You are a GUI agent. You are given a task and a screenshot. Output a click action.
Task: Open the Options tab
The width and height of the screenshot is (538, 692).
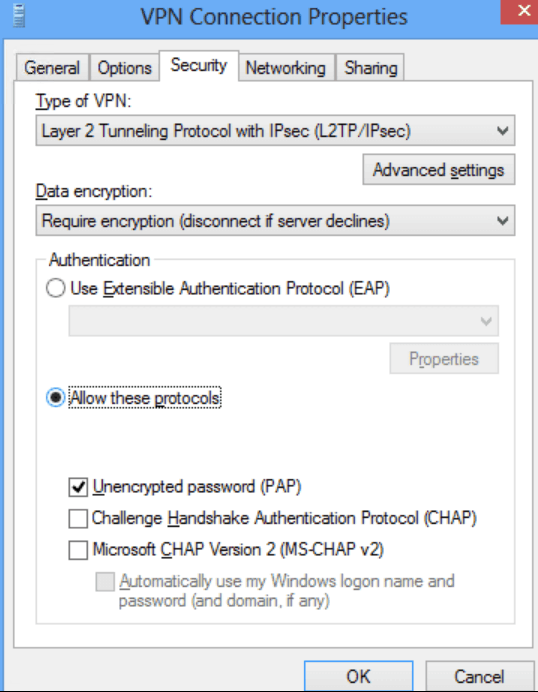point(124,68)
